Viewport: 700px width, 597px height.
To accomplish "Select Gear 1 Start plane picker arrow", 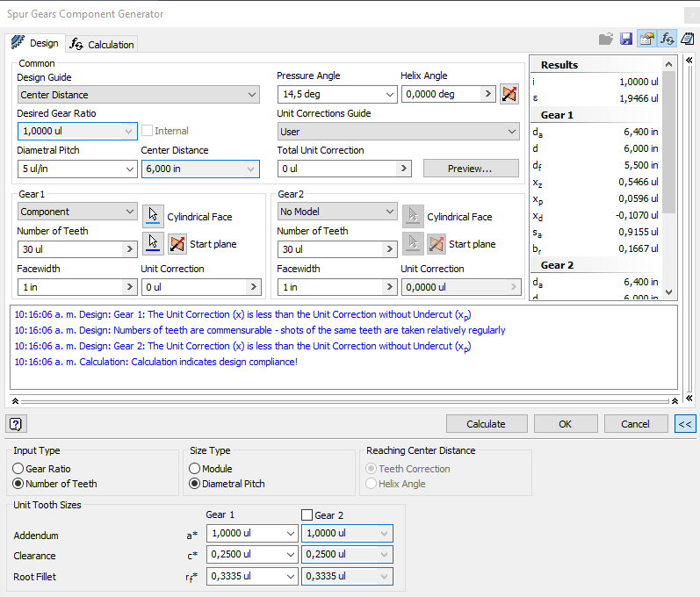I will tap(154, 243).
